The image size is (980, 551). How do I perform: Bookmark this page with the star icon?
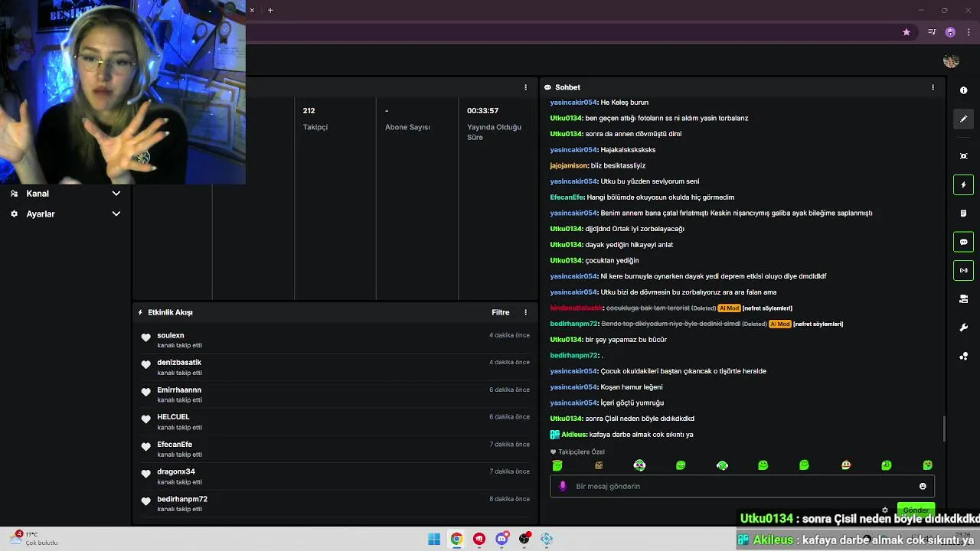(x=906, y=32)
